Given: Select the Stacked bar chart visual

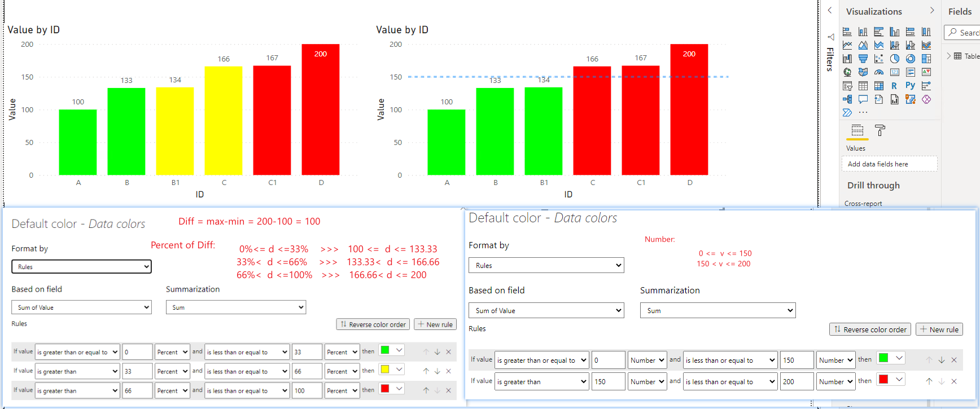Looking at the screenshot, I should click(x=847, y=32).
